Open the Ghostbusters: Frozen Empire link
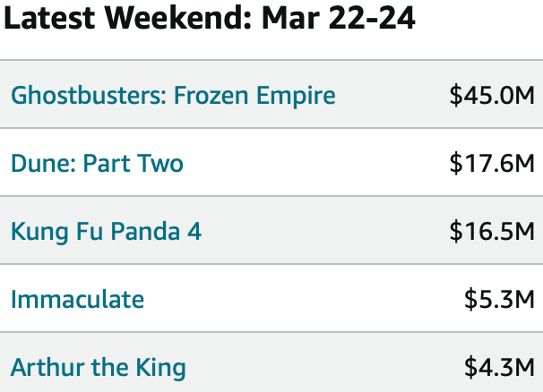This screenshot has height=392, width=543. coord(173,96)
